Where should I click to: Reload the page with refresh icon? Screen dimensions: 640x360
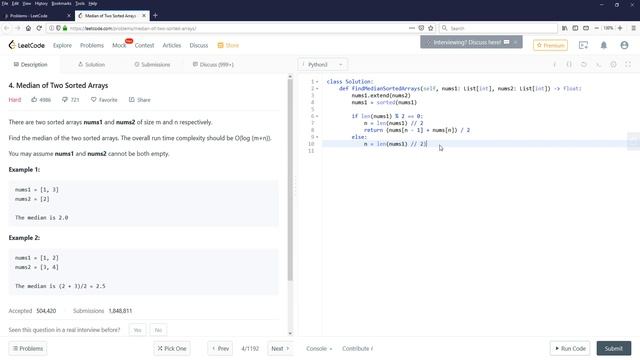tap(39, 28)
